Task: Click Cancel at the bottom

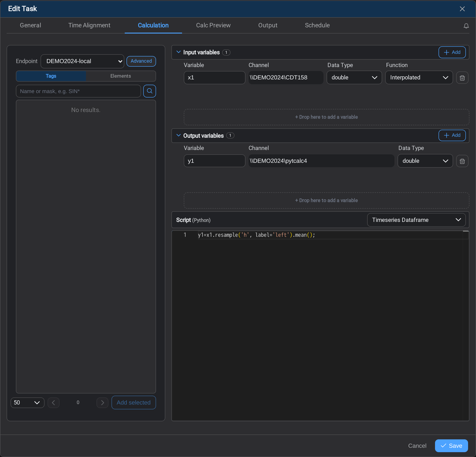Action: [x=417, y=446]
